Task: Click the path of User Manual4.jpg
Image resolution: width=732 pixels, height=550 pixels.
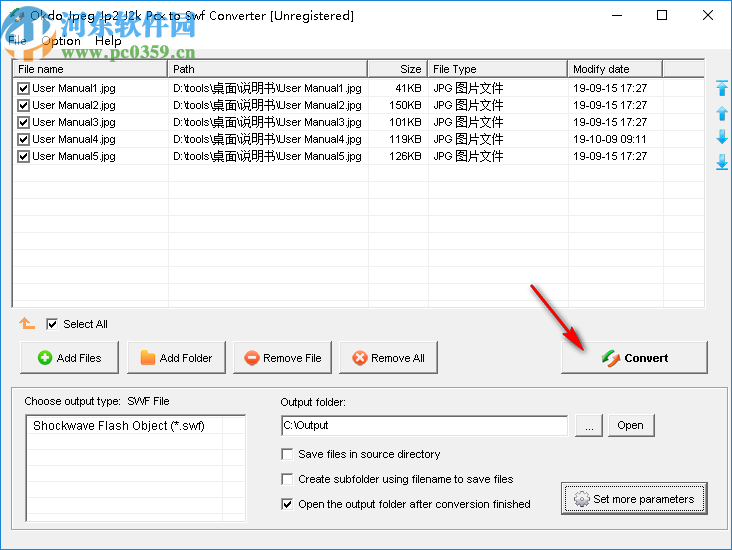Action: [267, 139]
